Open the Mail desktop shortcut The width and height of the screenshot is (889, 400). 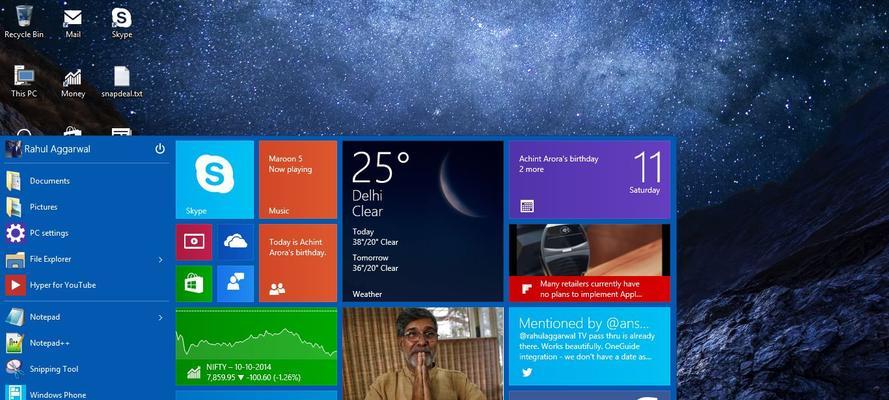tap(73, 22)
